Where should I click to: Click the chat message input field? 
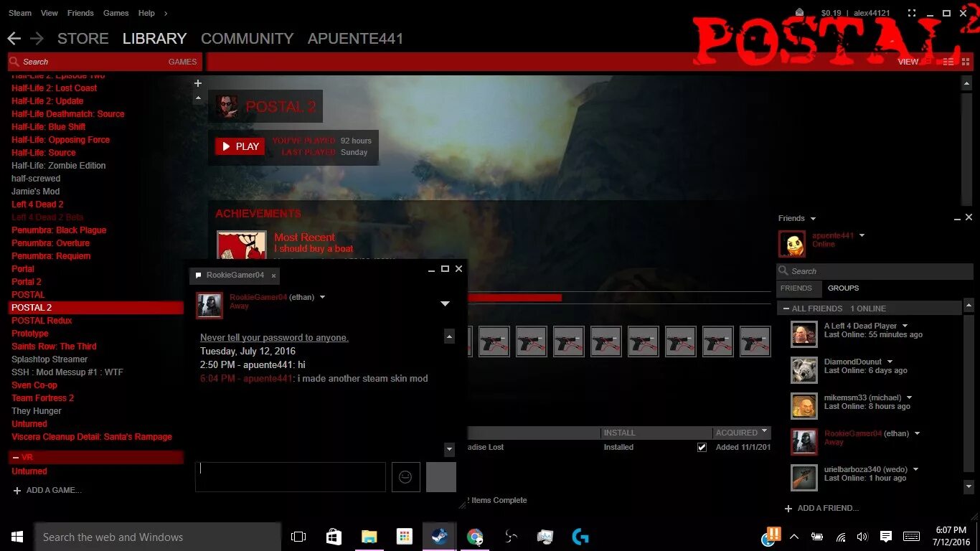(x=291, y=477)
